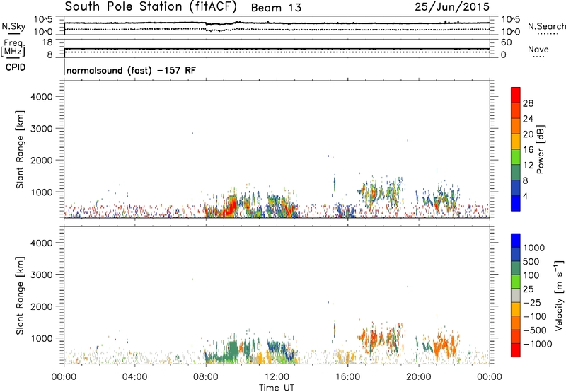
Task: Pick the yellow-orange 16–20 dB power color segment
Action: pyautogui.click(x=516, y=142)
